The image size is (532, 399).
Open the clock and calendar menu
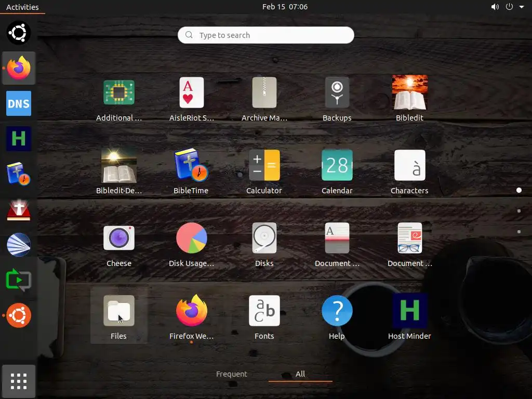[285, 7]
